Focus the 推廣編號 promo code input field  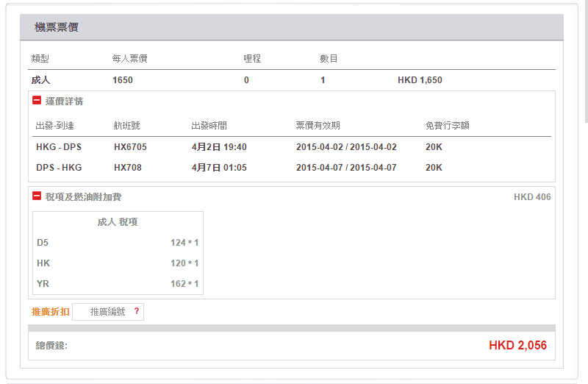tap(107, 312)
